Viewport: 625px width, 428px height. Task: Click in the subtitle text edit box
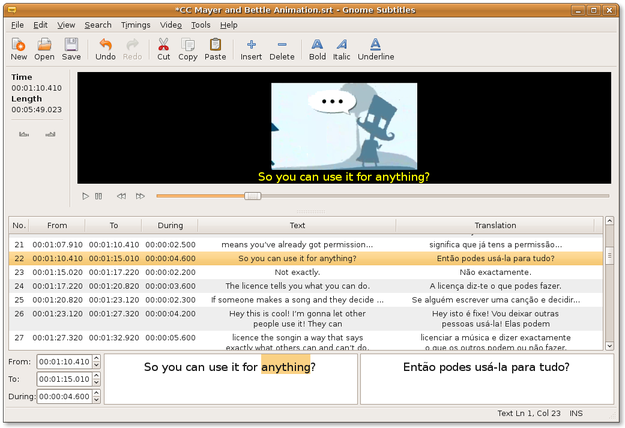[231, 379]
